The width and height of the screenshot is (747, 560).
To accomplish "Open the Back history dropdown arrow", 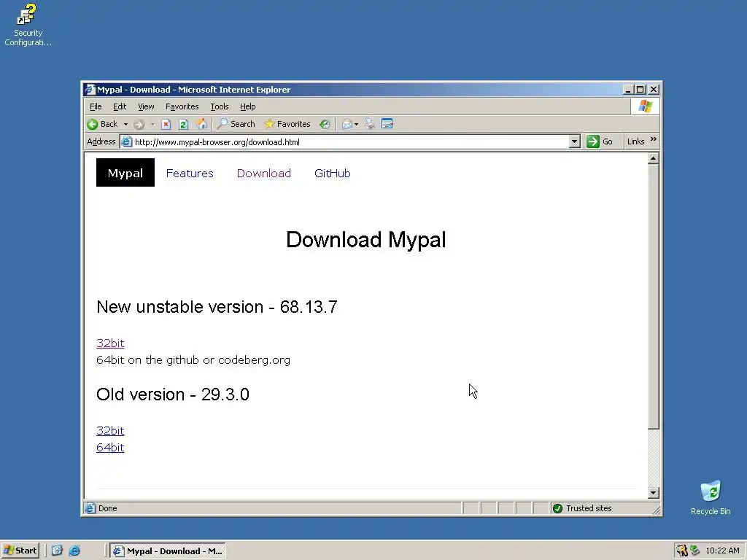I will tap(125, 124).
